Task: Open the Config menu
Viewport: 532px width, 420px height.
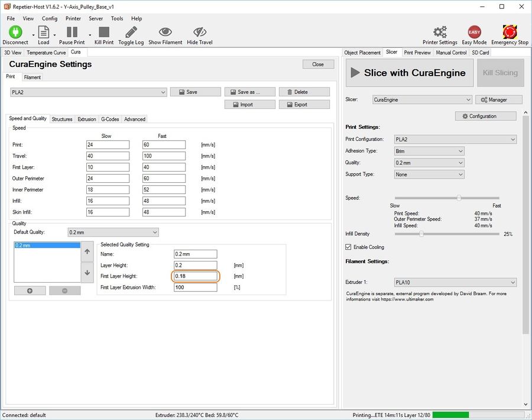Action: (50, 18)
